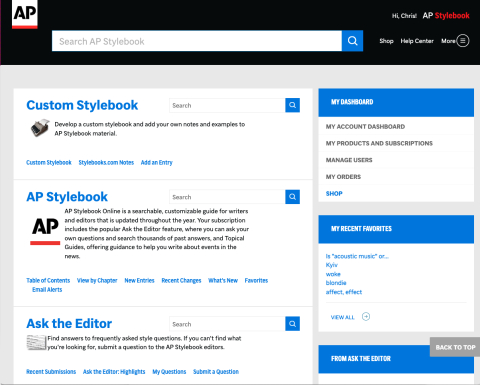Open the Ask the Editor heading
This screenshot has height=385, width=480.
(69, 324)
